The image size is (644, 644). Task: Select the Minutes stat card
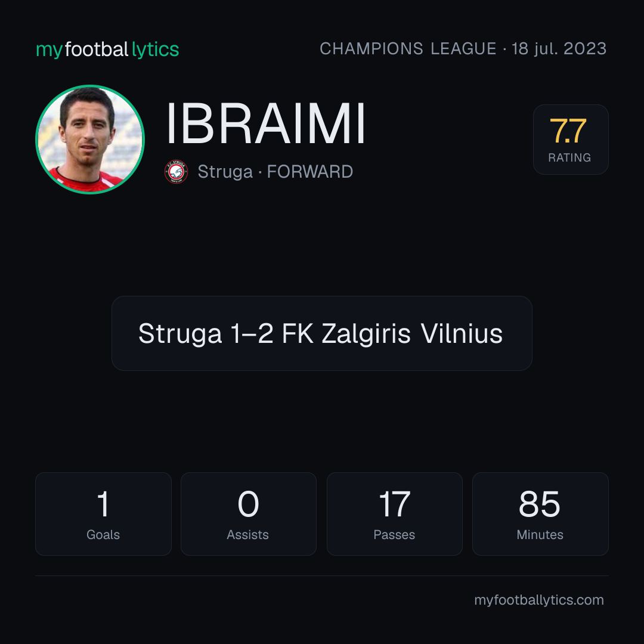(540, 514)
